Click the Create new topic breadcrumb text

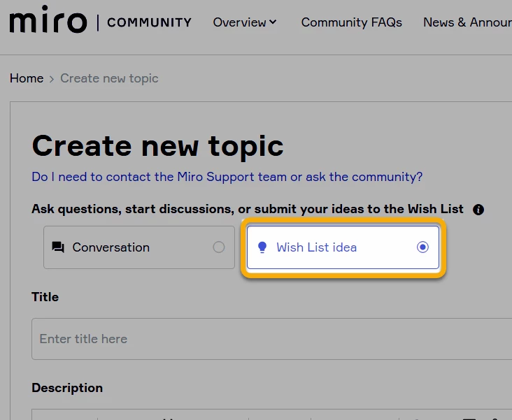[109, 78]
